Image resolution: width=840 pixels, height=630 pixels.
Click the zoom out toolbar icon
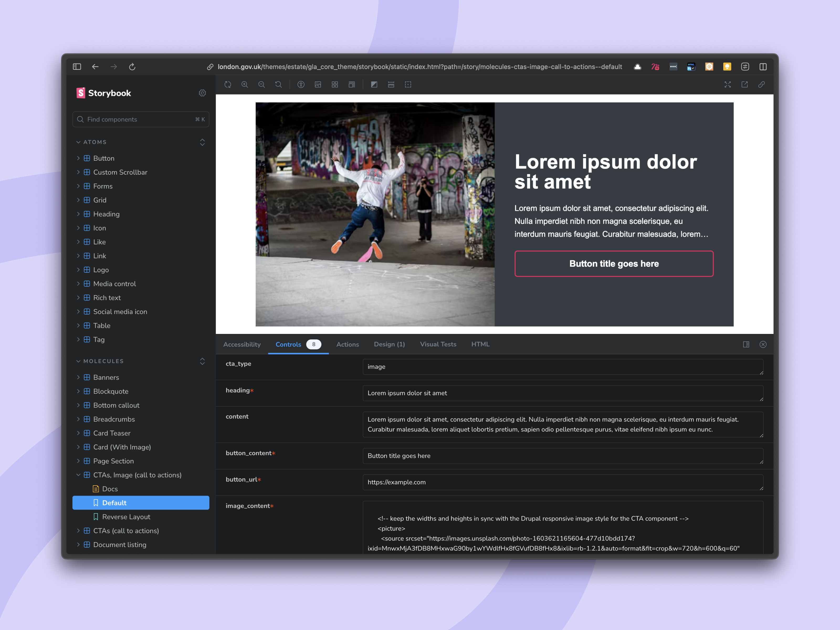pos(262,85)
